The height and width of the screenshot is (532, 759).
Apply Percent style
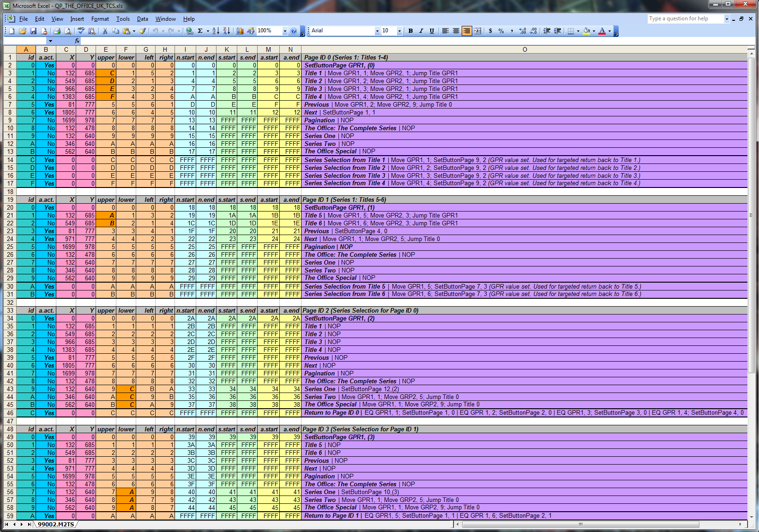click(x=501, y=31)
